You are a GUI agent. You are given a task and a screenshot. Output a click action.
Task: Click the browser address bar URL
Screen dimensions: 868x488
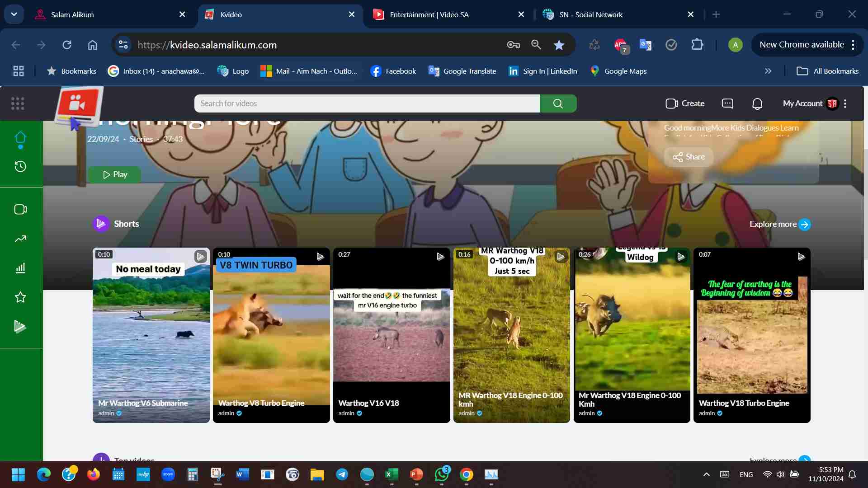point(207,45)
